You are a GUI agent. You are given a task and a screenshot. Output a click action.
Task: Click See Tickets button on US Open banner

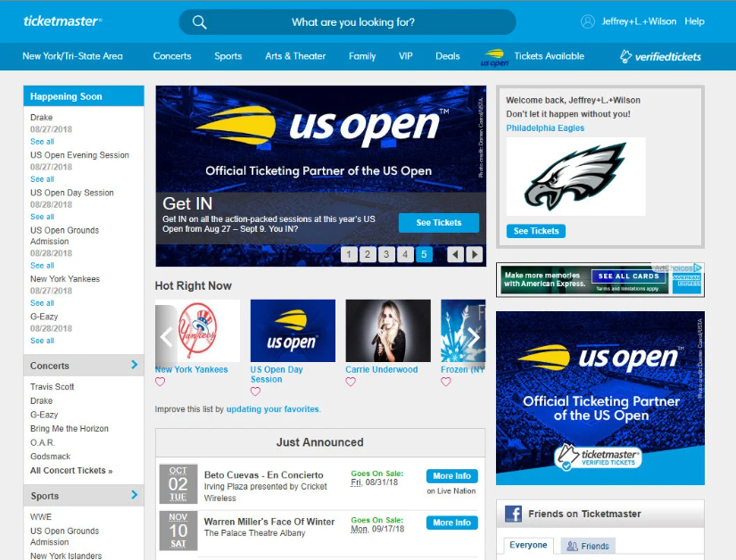click(438, 223)
